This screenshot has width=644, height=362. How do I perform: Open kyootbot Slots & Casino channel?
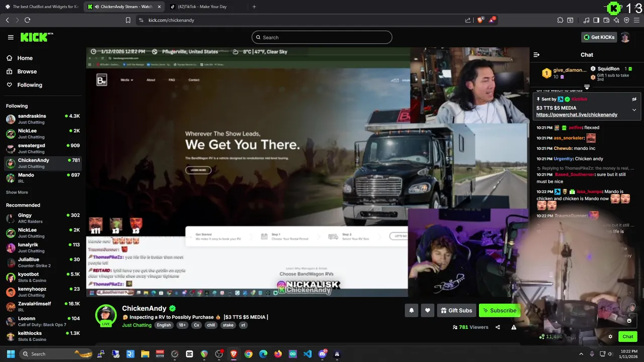pos(43,278)
